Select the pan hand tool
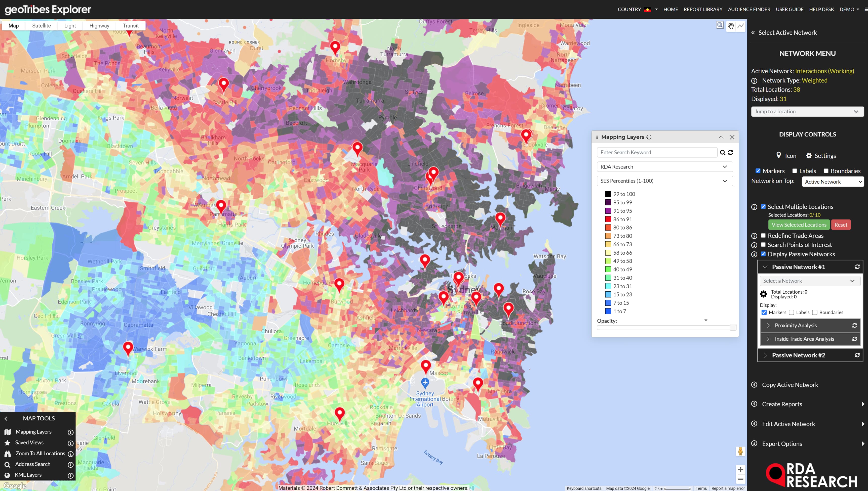 (731, 26)
